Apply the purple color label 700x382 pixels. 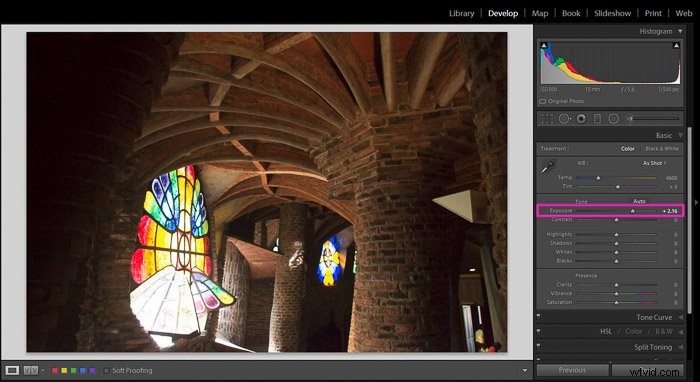click(x=92, y=370)
